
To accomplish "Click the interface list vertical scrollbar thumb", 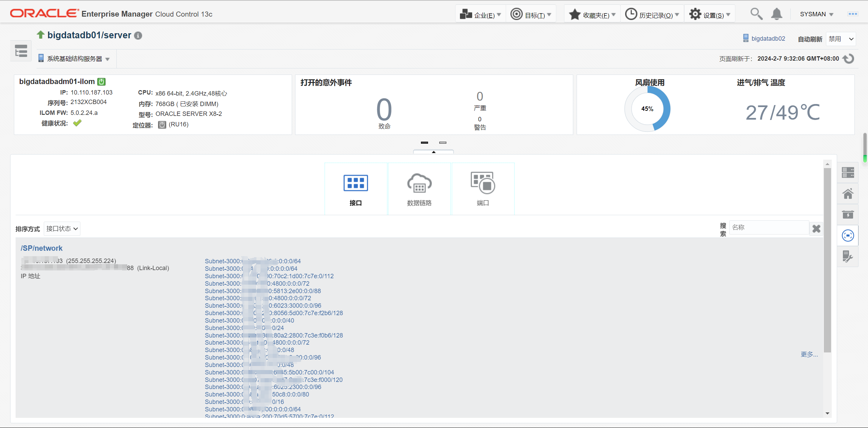I will point(827,260).
